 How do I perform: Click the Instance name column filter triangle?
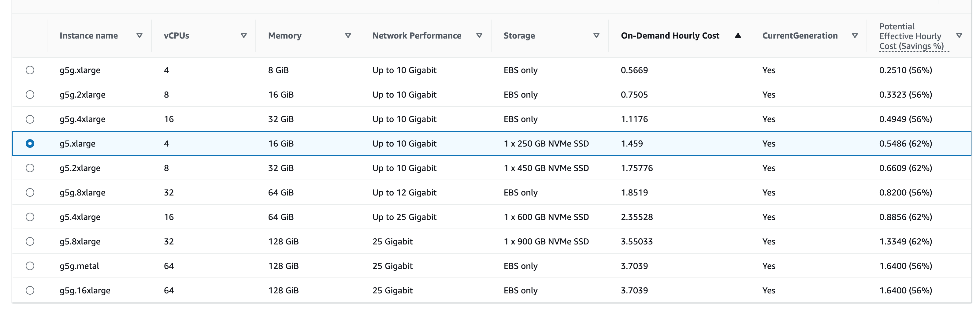(x=139, y=35)
